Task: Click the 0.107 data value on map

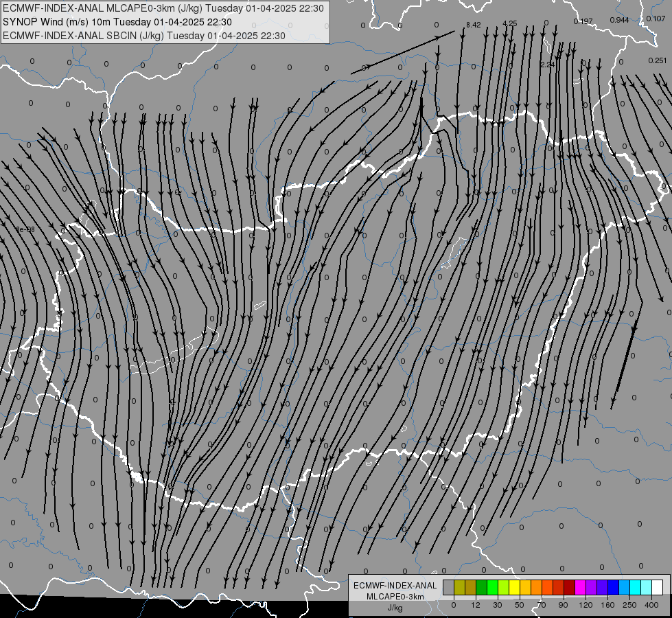Action: (656, 19)
